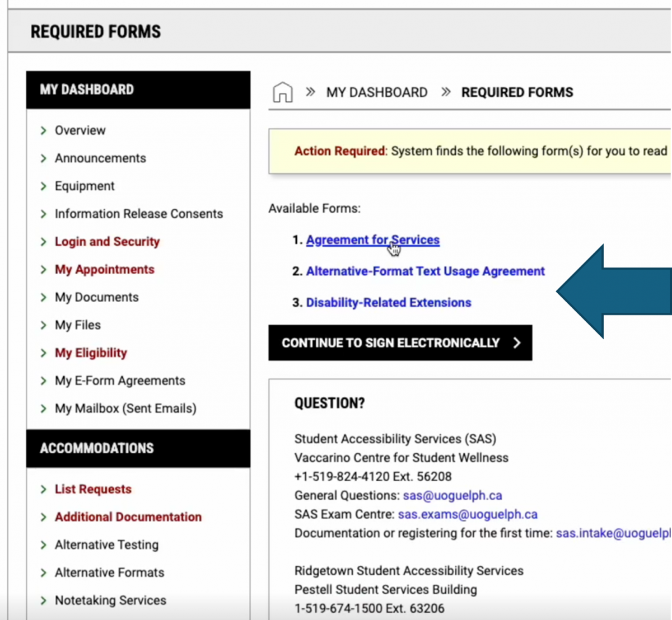Email sas@uoguelph.ca via the General Questions link
This screenshot has width=672, height=620.
pos(452,496)
